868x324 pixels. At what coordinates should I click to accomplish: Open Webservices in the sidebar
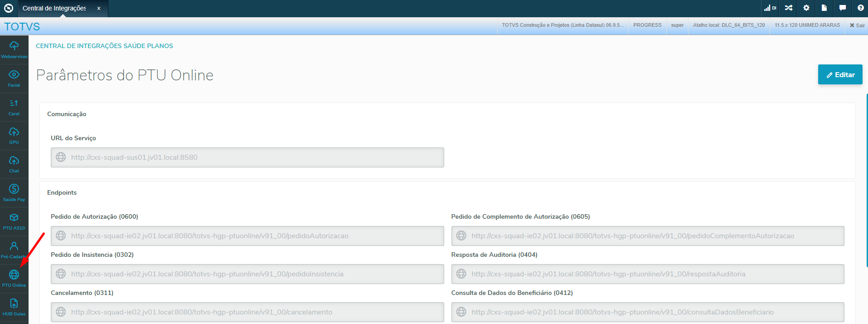click(14, 50)
